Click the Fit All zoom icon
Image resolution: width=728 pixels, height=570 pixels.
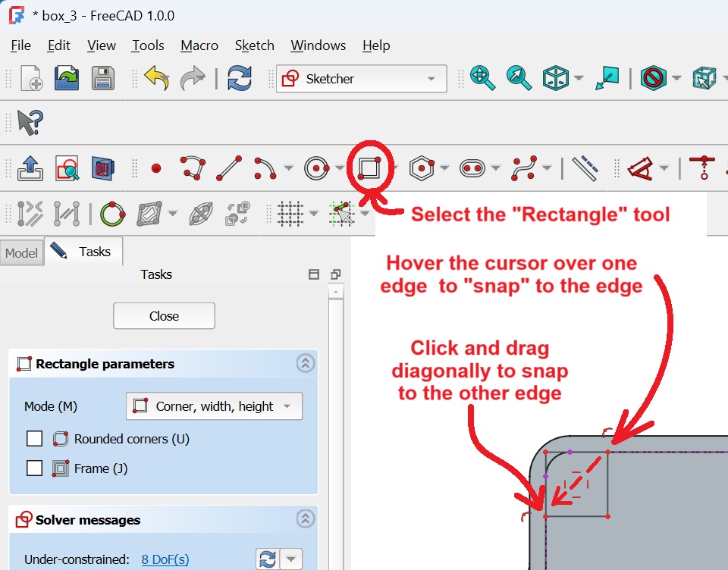click(x=482, y=78)
